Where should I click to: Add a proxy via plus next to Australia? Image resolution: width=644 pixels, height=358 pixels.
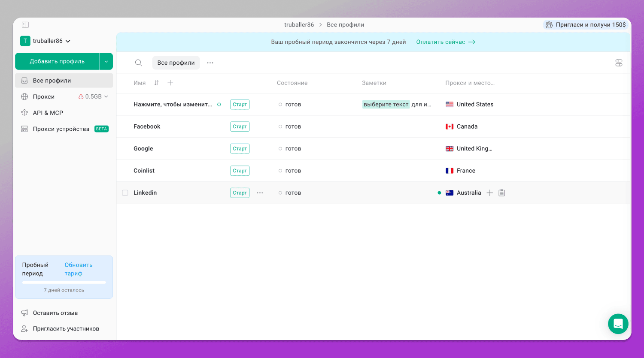click(489, 193)
